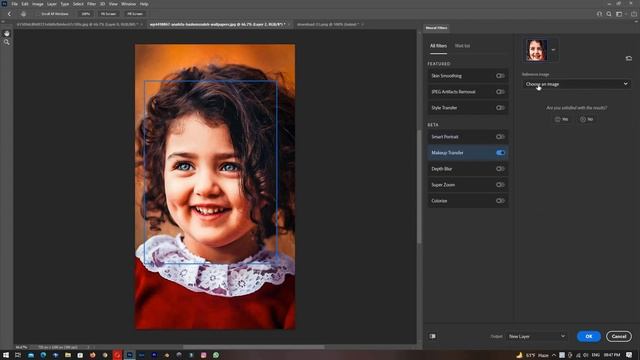Open the Filter menu

tap(91, 4)
